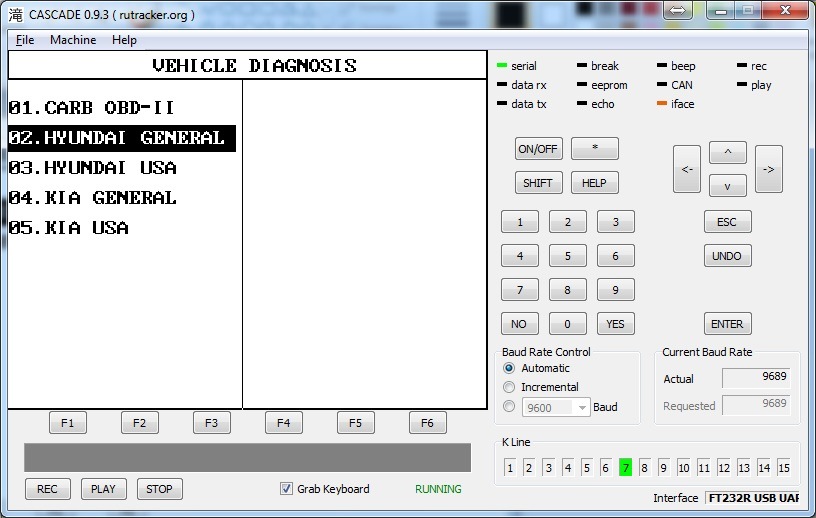Click keypad digit 7

(x=520, y=290)
